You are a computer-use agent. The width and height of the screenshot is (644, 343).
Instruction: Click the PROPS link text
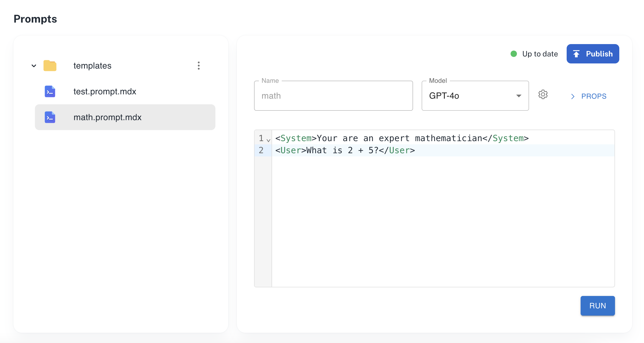pyautogui.click(x=594, y=96)
